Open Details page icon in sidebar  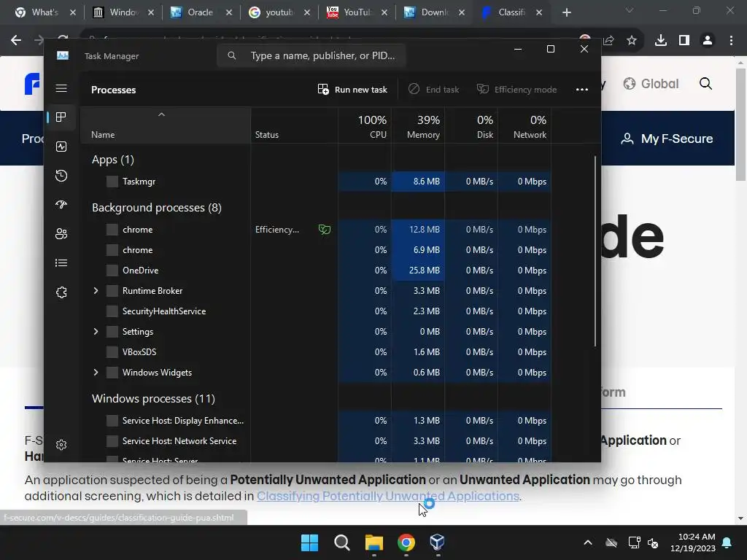[x=61, y=262]
